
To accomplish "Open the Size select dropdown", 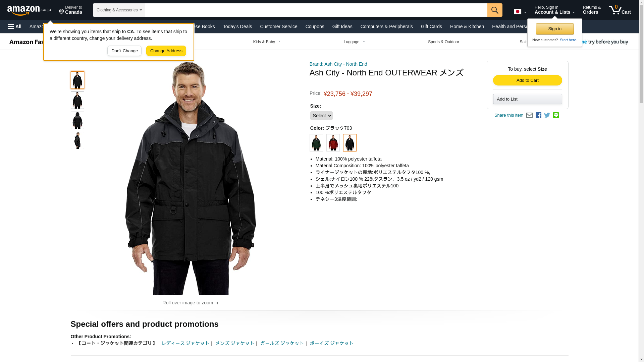I will click(321, 116).
